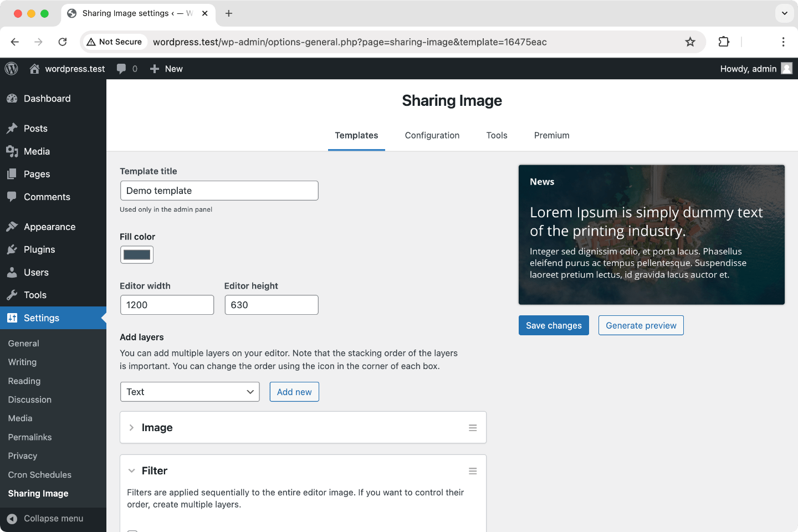Switch to the Premium tab
Image resolution: width=798 pixels, height=532 pixels.
tap(551, 135)
